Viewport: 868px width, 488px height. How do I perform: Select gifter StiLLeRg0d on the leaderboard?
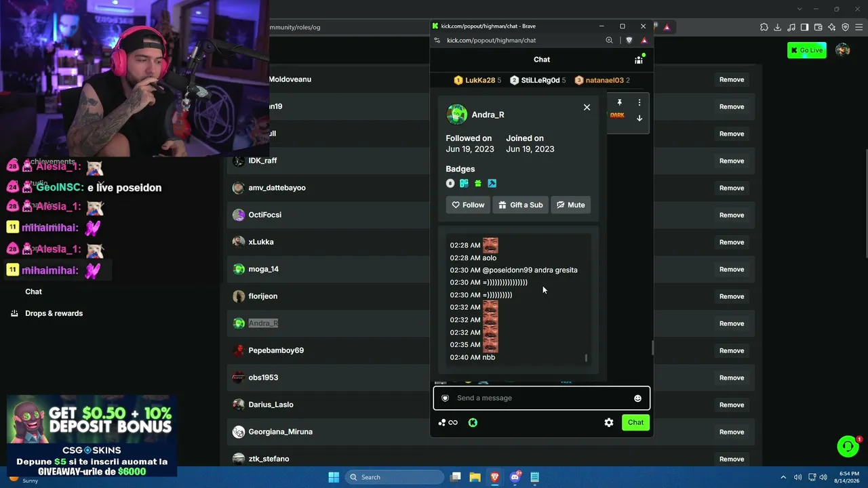coord(538,80)
